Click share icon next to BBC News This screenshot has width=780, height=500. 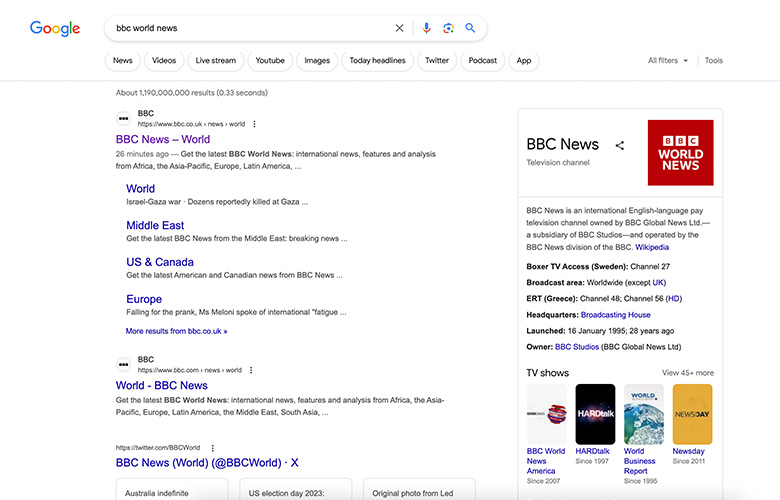tap(619, 145)
